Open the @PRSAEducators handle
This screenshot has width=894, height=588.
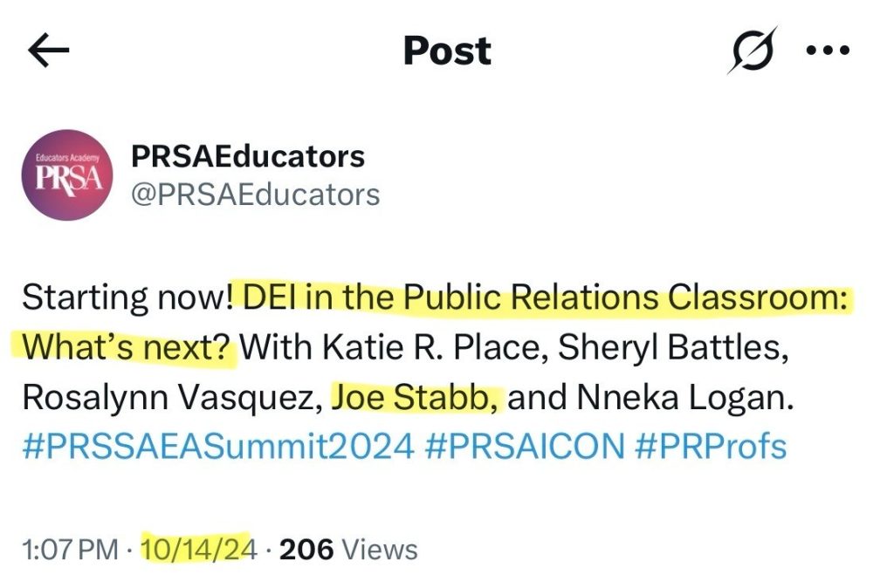click(x=256, y=195)
